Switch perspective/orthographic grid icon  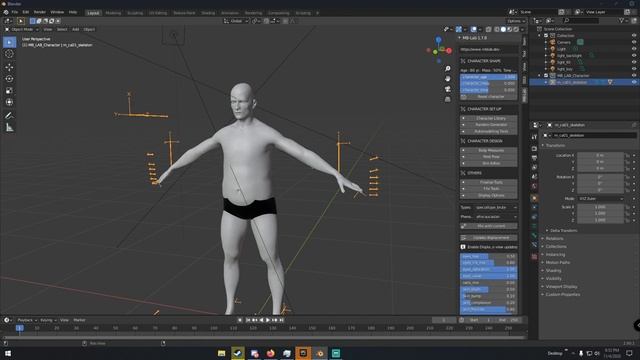click(x=448, y=99)
